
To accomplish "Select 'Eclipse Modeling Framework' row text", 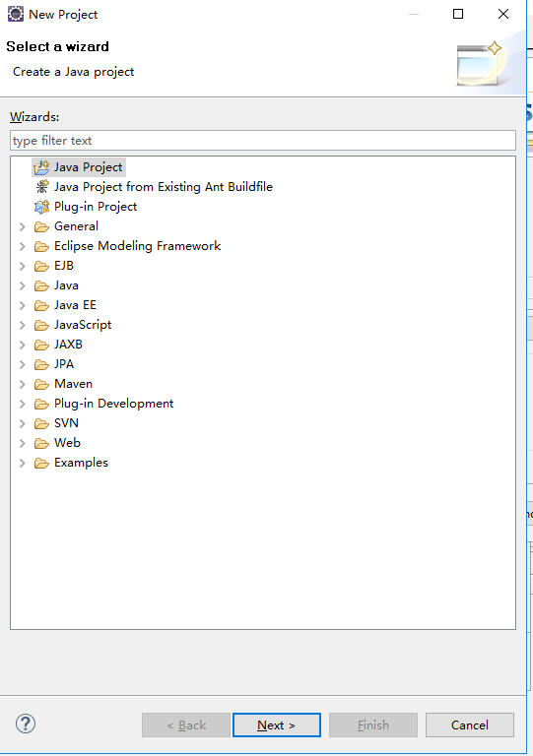I will (138, 246).
